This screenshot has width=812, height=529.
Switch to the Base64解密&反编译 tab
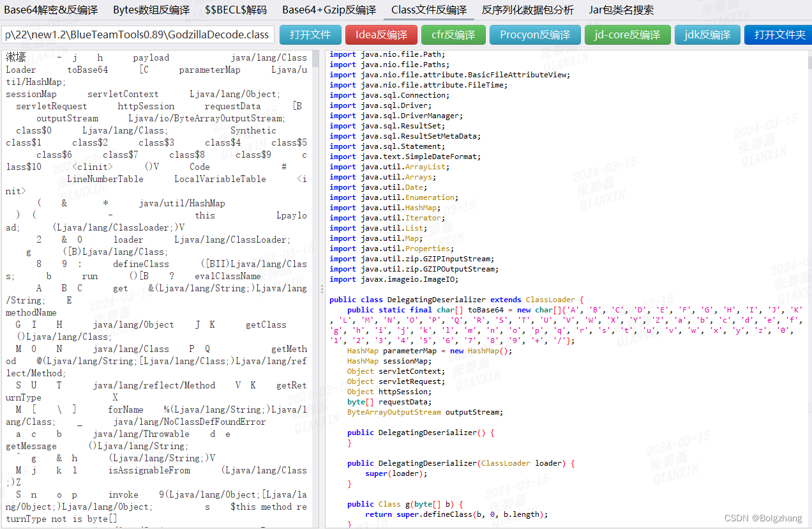(51, 10)
